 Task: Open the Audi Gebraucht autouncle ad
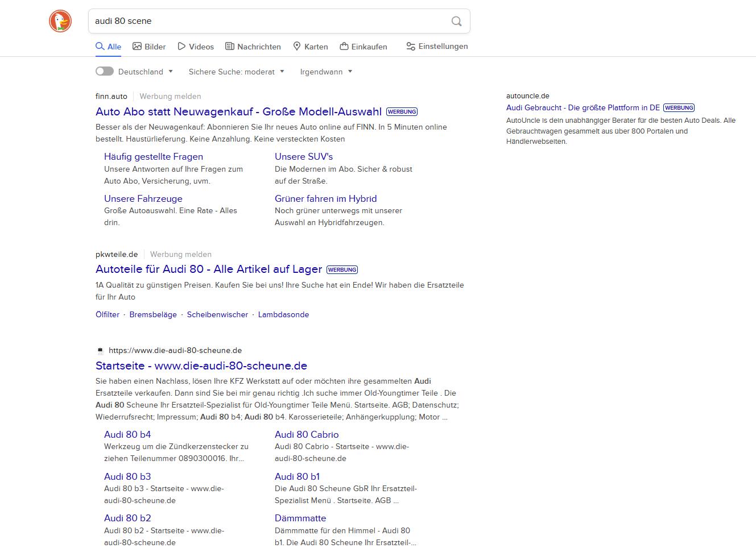coord(583,107)
